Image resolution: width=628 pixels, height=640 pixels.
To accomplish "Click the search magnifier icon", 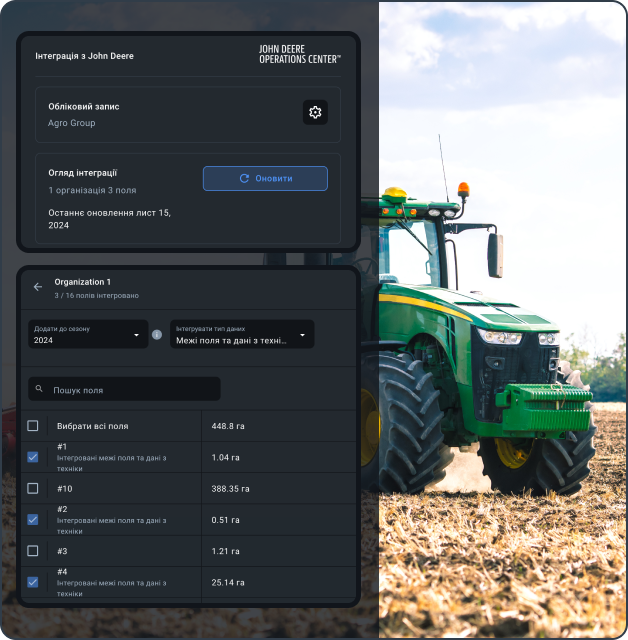I will (39, 389).
